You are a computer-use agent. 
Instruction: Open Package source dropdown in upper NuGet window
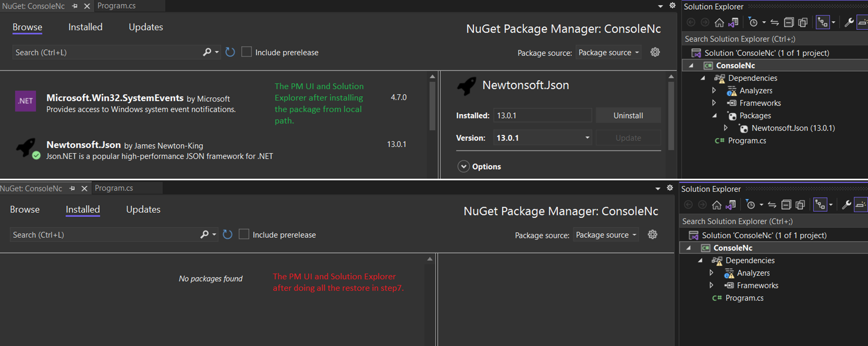coord(609,53)
